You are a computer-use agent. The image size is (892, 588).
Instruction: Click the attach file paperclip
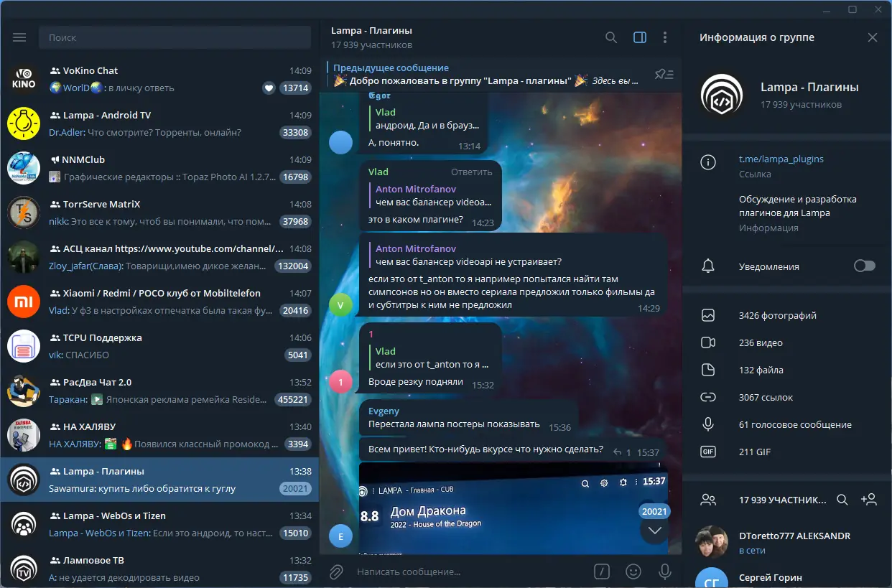[335, 571]
